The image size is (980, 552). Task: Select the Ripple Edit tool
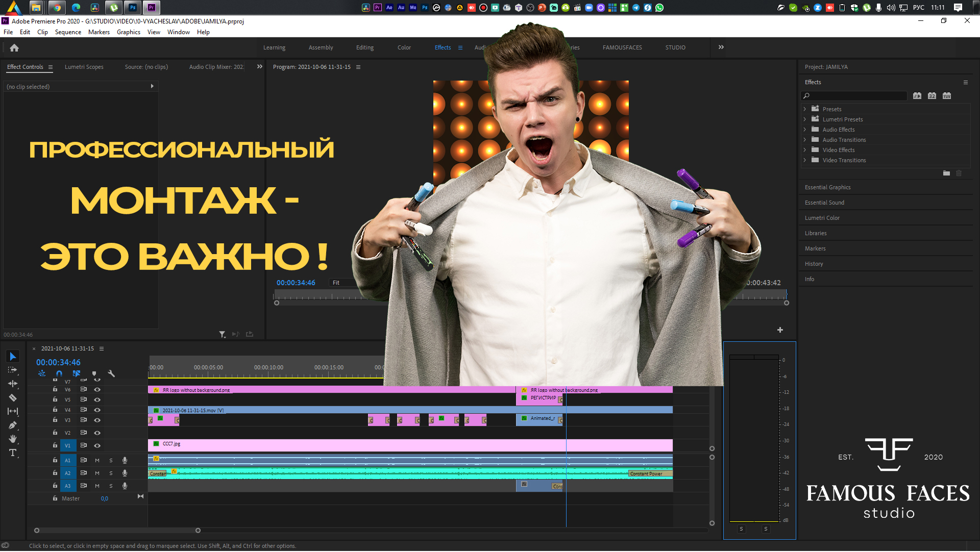point(13,384)
